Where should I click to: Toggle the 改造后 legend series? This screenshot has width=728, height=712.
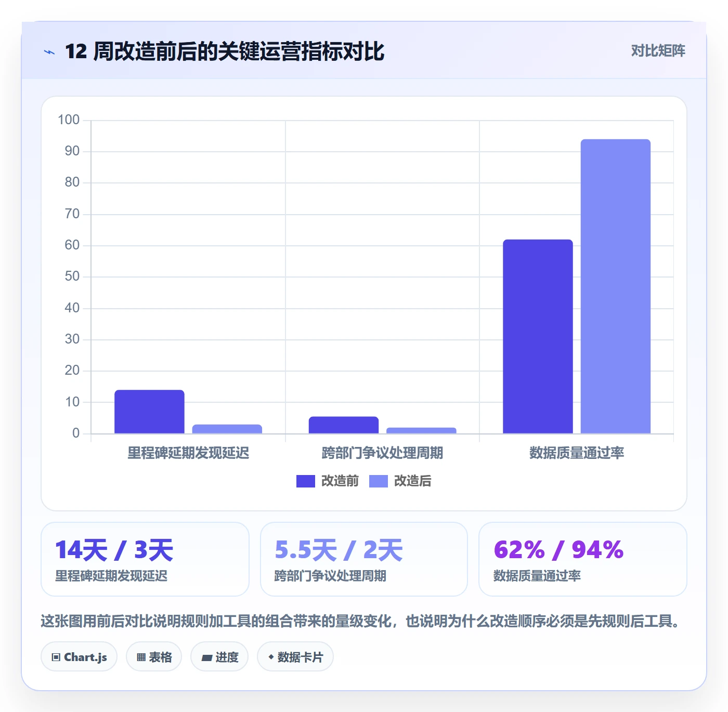click(x=400, y=481)
